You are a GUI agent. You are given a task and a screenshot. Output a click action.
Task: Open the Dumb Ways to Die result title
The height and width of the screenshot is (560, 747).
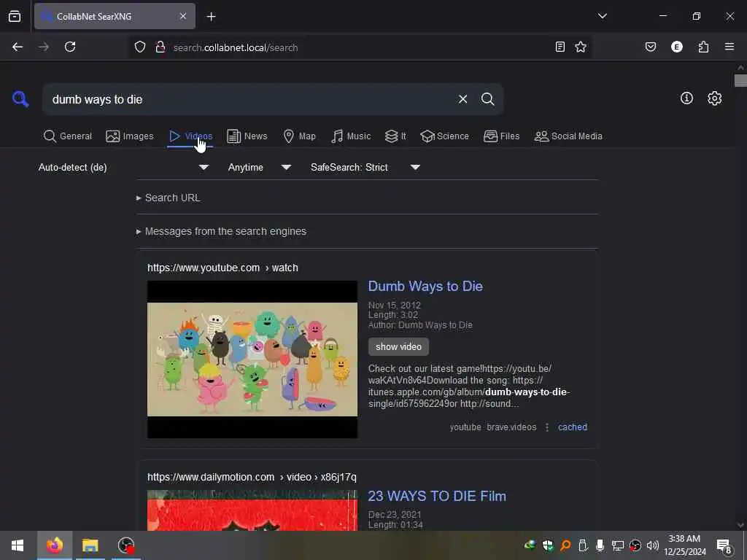[x=425, y=286]
